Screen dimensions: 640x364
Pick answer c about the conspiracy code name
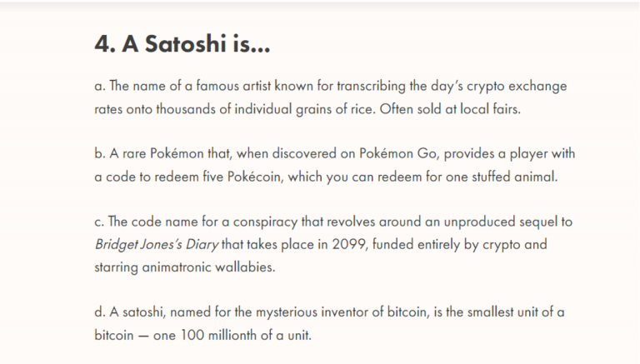333,244
